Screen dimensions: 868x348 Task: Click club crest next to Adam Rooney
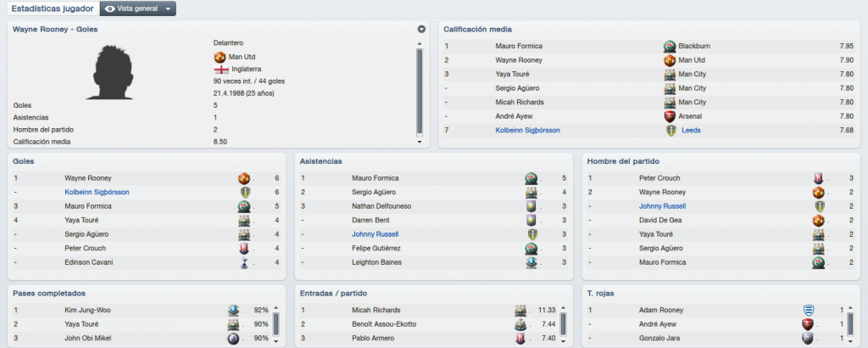808,311
